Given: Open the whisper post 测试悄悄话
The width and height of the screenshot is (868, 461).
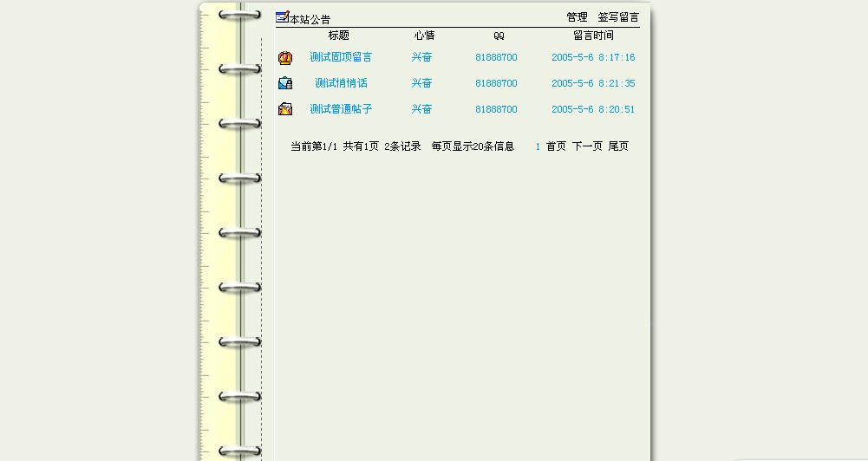Looking at the screenshot, I should [341, 83].
